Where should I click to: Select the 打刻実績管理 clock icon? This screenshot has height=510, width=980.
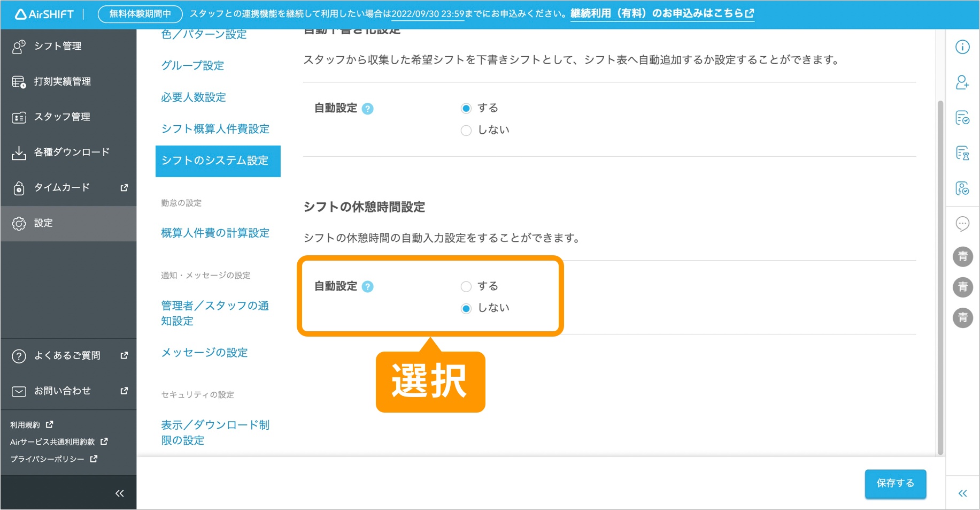point(19,81)
